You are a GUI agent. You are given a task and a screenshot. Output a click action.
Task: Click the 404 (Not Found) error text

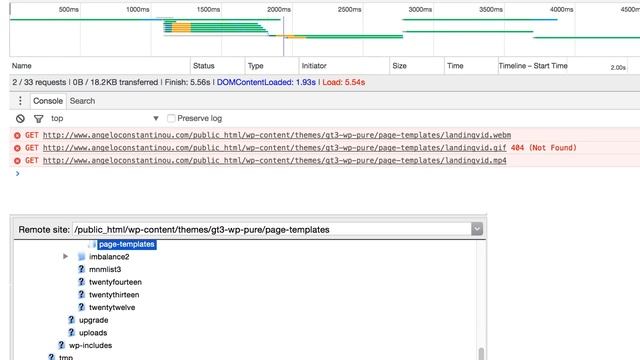(x=544, y=148)
